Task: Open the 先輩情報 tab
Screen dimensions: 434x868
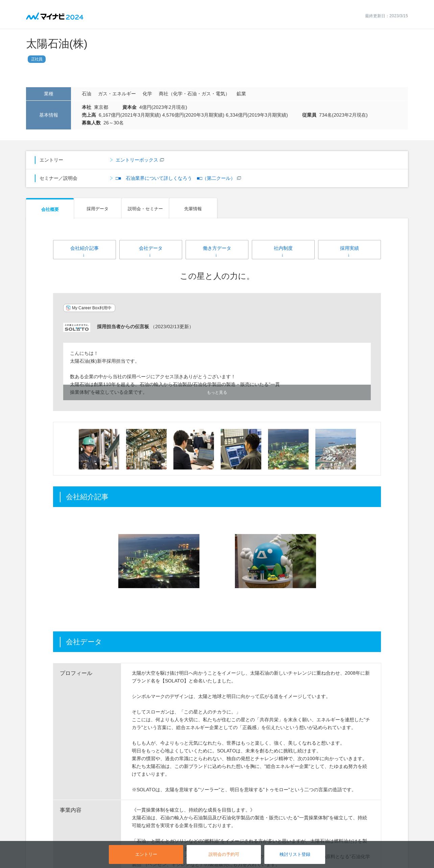Action: pyautogui.click(x=193, y=209)
